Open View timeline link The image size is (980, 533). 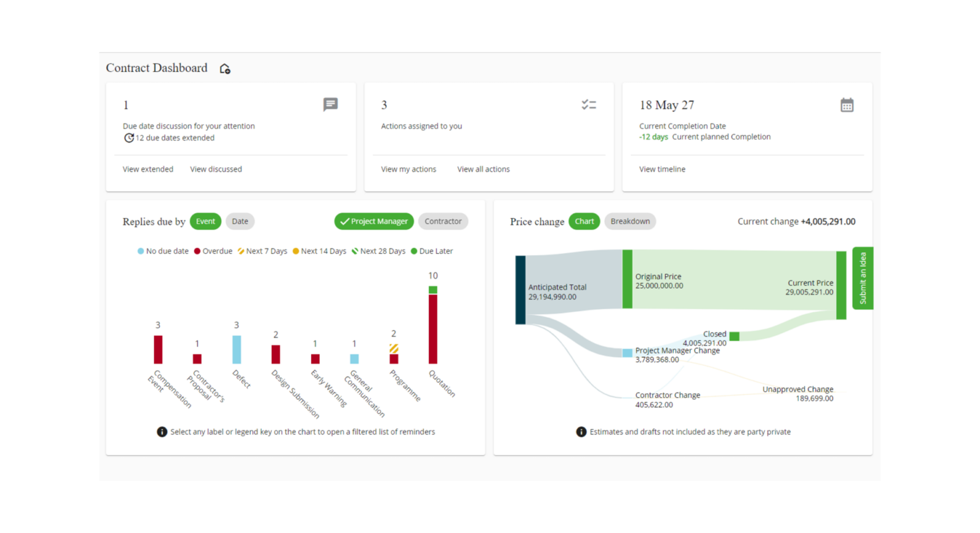(x=662, y=169)
